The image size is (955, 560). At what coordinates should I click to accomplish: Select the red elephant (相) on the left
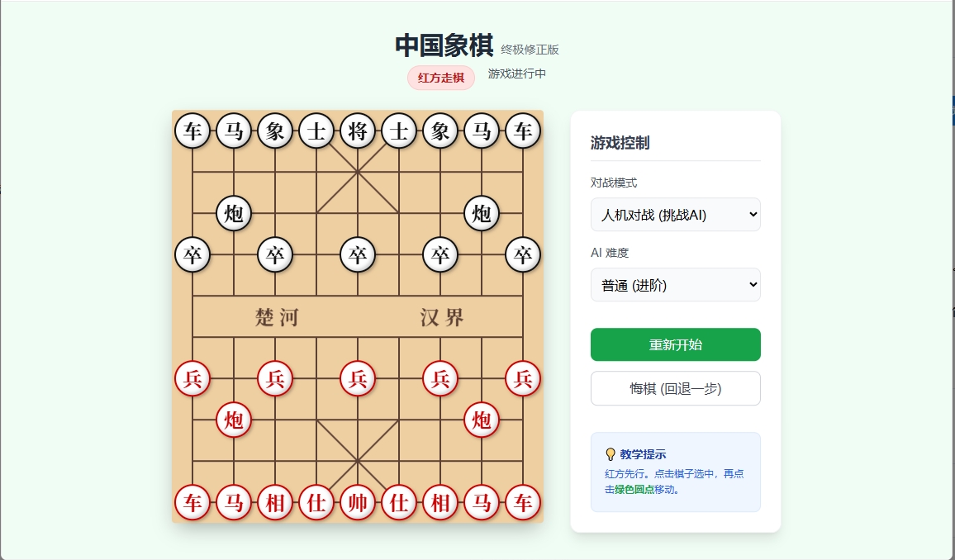[x=275, y=501]
